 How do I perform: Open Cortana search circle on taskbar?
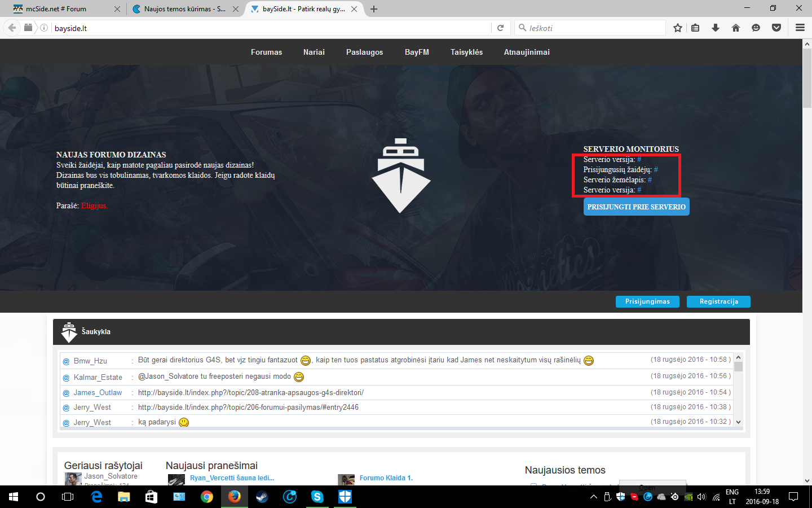[x=40, y=497]
